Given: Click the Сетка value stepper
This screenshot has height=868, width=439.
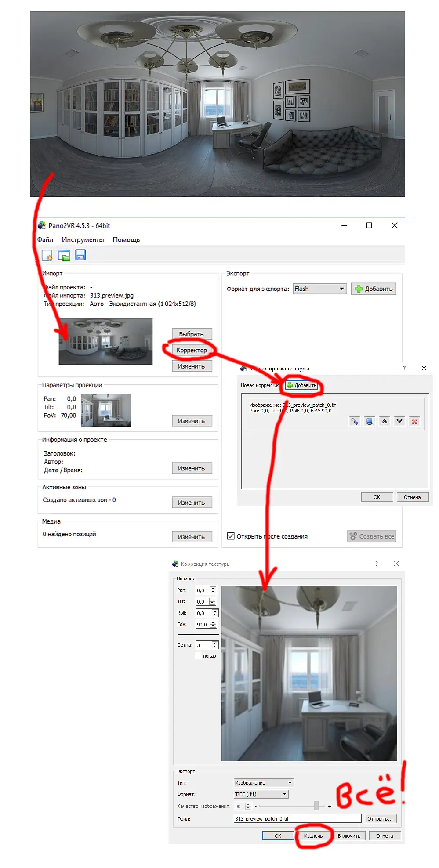Looking at the screenshot, I should [215, 645].
